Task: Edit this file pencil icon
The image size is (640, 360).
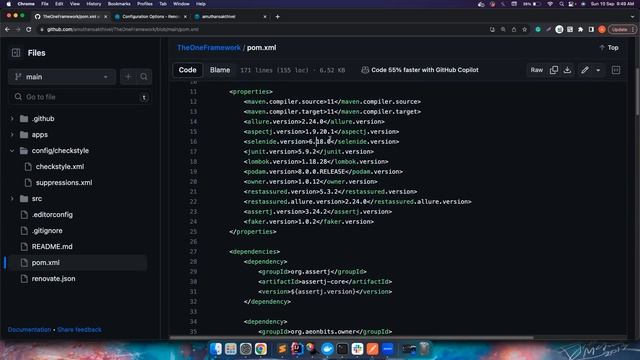Action: tap(584, 70)
